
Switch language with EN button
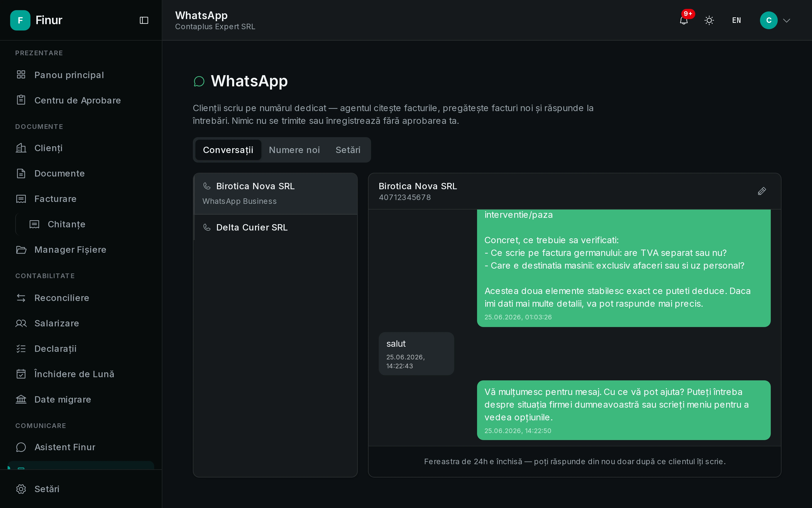737,21
